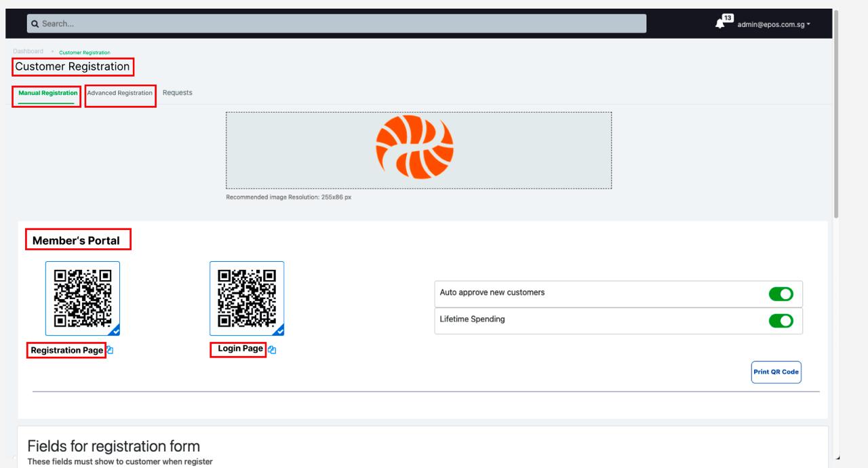Click the search magnifier icon
This screenshot has height=468, width=868.
tap(35, 24)
